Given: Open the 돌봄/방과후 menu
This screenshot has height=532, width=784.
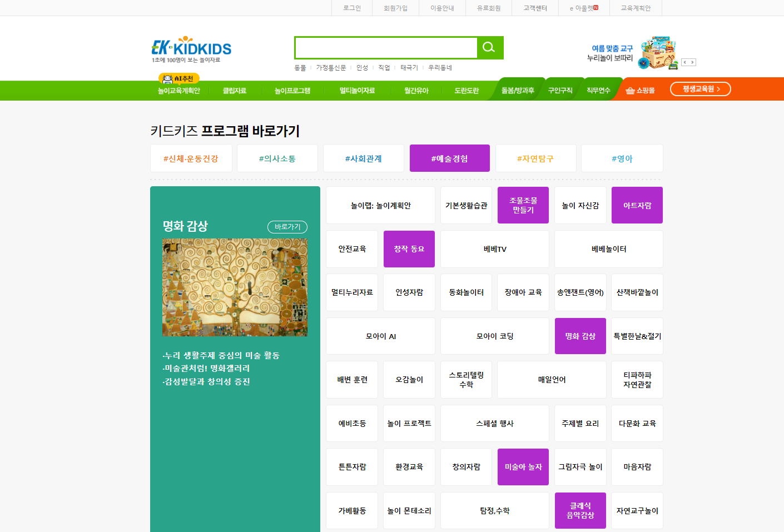Looking at the screenshot, I should click(x=518, y=91).
